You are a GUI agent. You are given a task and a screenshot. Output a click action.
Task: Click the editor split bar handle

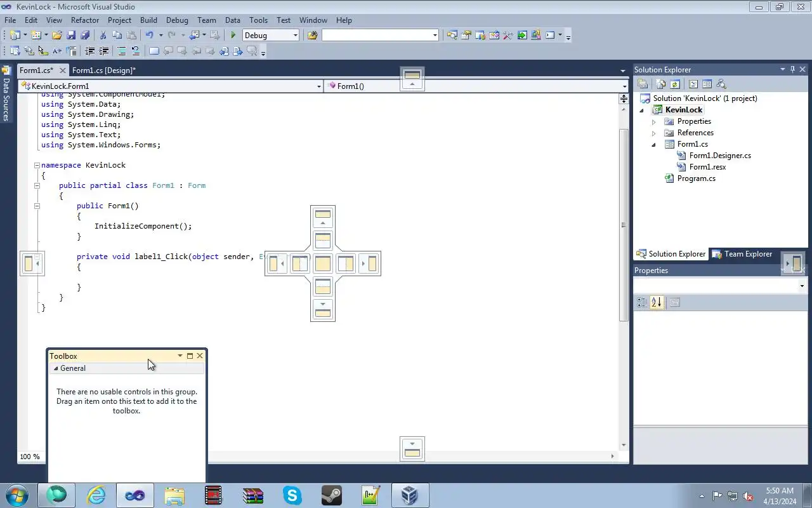point(624,99)
